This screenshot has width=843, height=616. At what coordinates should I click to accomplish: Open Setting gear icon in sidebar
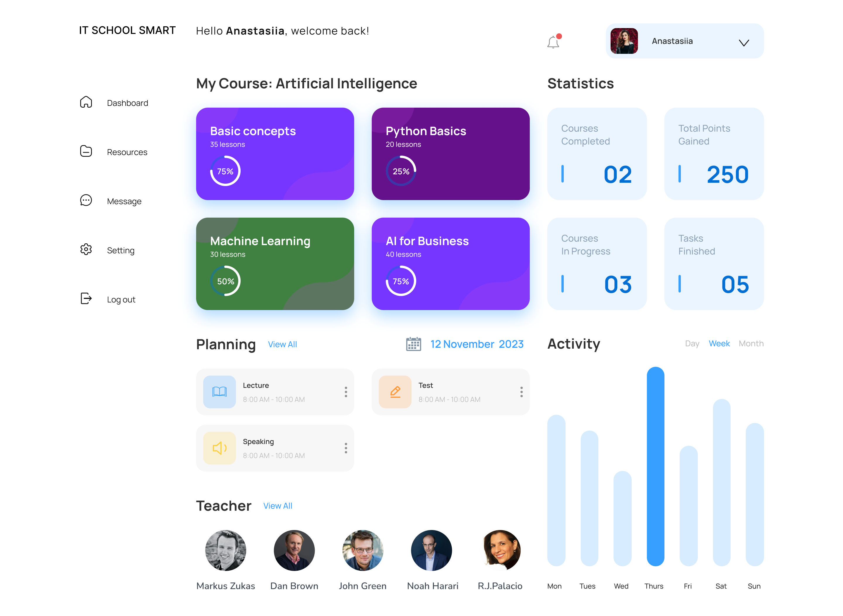point(86,250)
